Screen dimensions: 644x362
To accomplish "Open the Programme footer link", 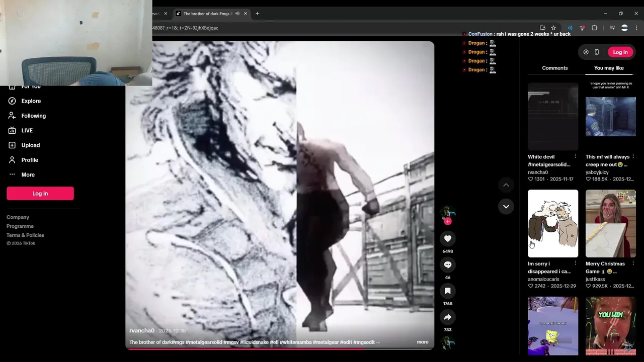I will click(x=20, y=226).
